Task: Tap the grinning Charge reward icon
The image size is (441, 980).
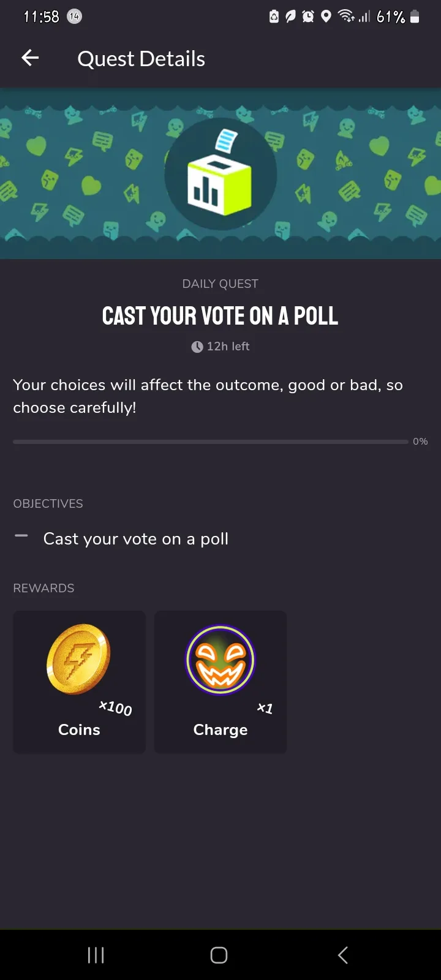Action: coord(220,660)
